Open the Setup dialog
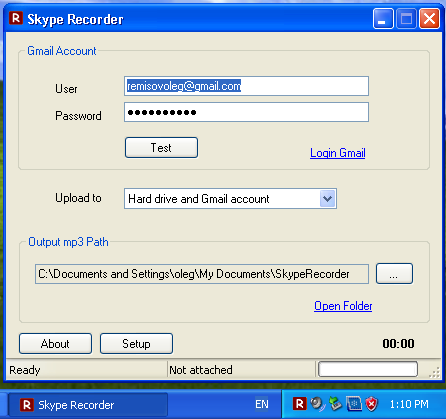The width and height of the screenshot is (446, 419). click(136, 343)
